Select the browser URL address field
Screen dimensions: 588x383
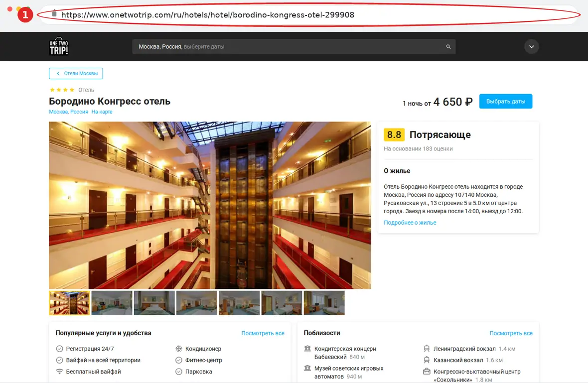coord(309,15)
